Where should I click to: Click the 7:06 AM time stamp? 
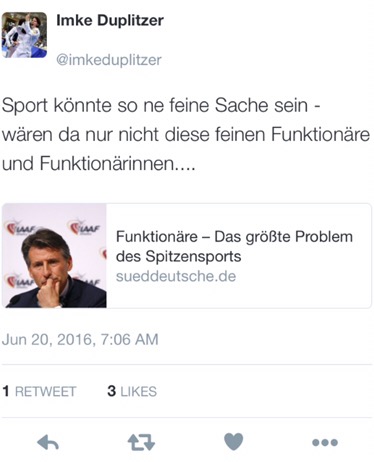point(129,340)
